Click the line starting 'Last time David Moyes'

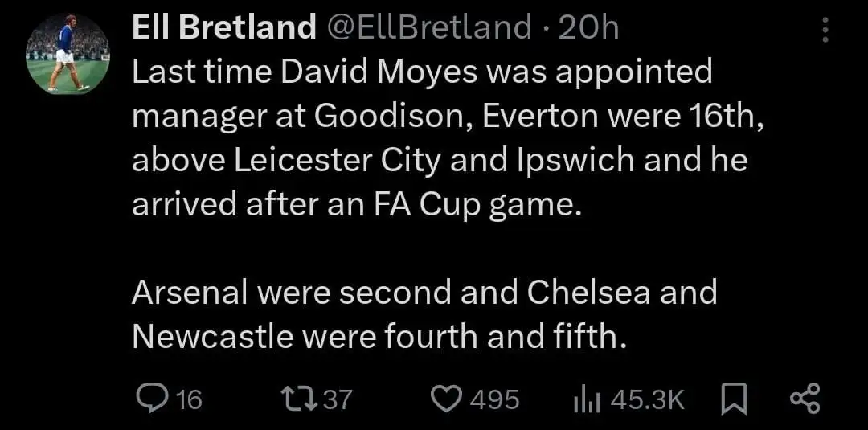click(x=422, y=73)
